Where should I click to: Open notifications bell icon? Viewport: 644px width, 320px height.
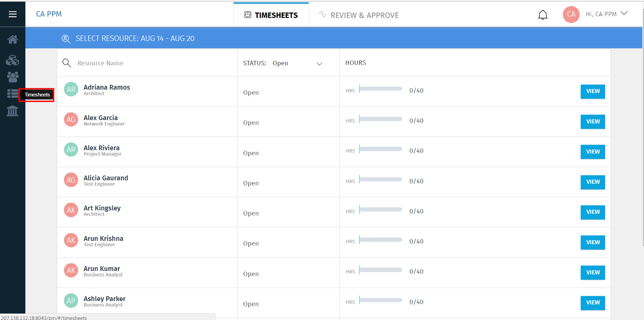pos(543,15)
